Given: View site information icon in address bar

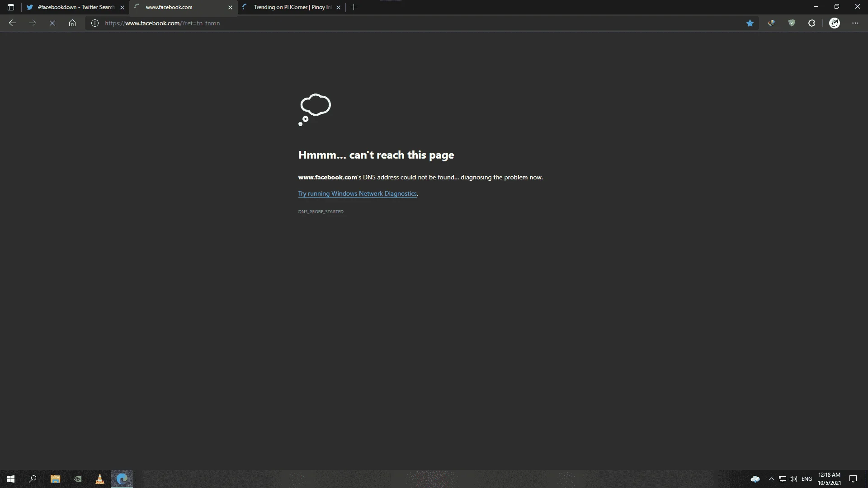Looking at the screenshot, I should point(95,23).
